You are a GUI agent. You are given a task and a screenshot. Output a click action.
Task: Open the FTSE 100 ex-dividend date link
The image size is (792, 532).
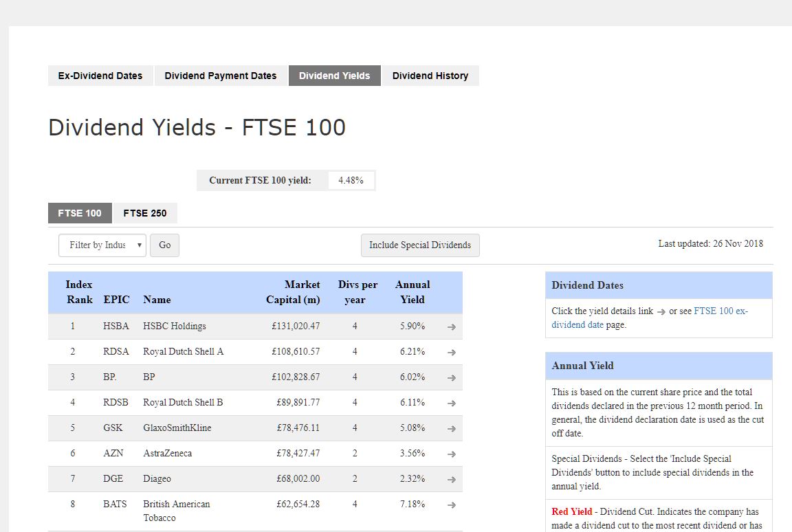(650, 318)
